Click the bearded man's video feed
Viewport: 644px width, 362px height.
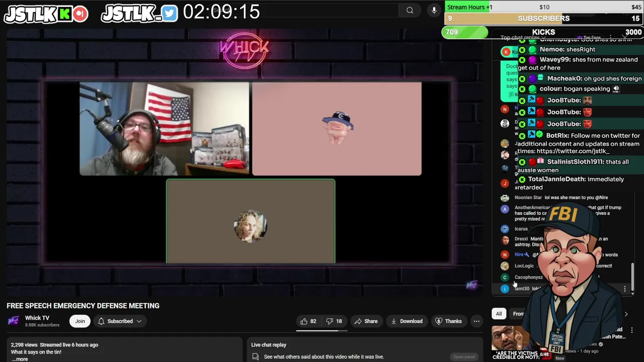pos(164,129)
